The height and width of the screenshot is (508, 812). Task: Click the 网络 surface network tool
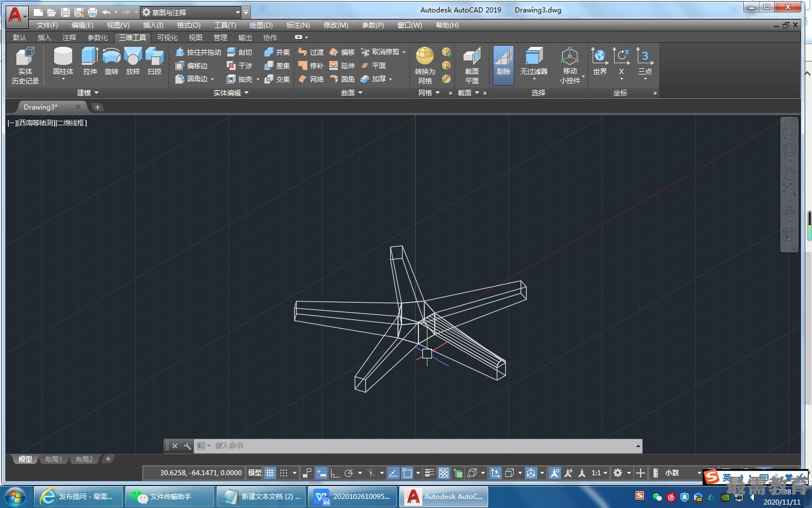pyautogui.click(x=311, y=79)
